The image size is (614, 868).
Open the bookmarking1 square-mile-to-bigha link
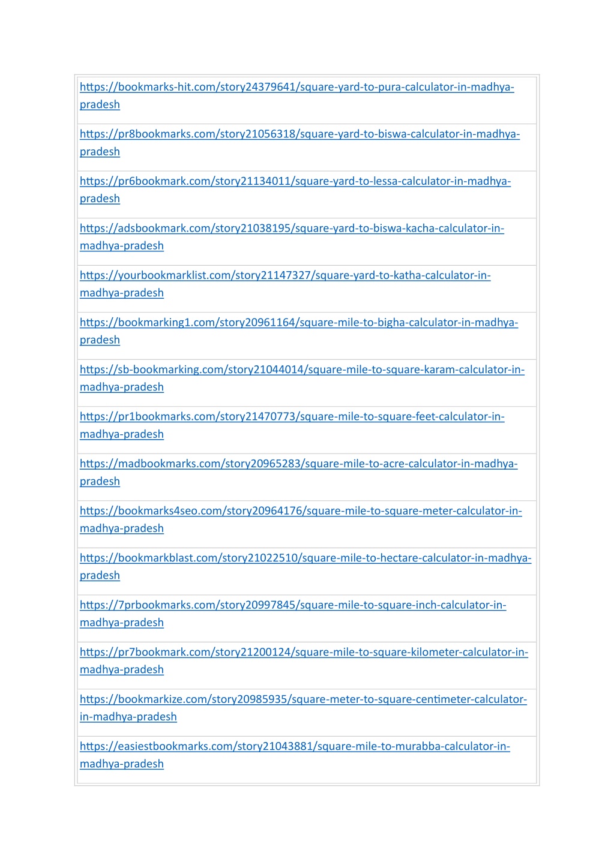pyautogui.click(x=299, y=323)
